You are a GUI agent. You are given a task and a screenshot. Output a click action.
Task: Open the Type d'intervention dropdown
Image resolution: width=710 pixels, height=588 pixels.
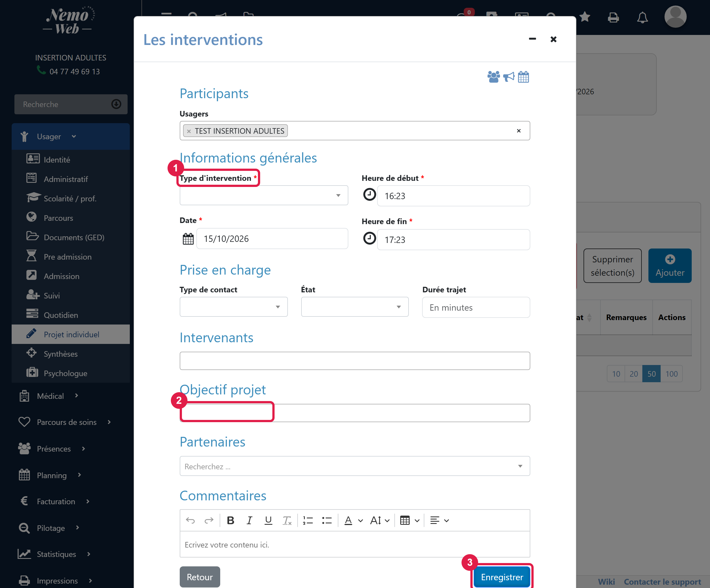coord(264,195)
